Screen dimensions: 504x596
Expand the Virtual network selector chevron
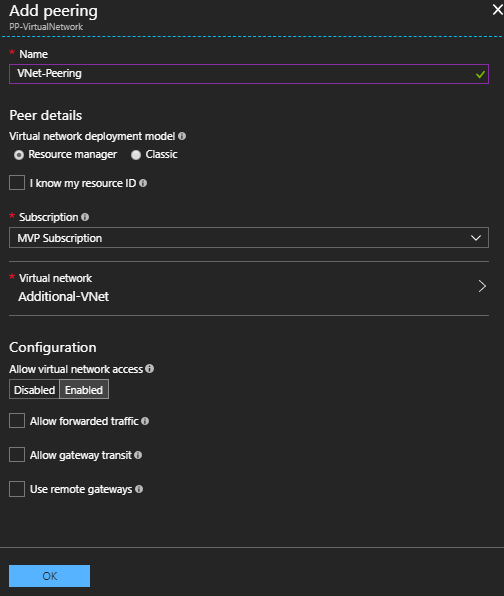pyautogui.click(x=482, y=286)
